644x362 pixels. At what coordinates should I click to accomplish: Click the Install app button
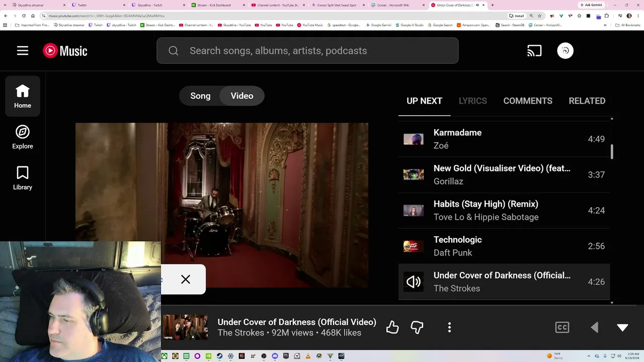[517, 16]
